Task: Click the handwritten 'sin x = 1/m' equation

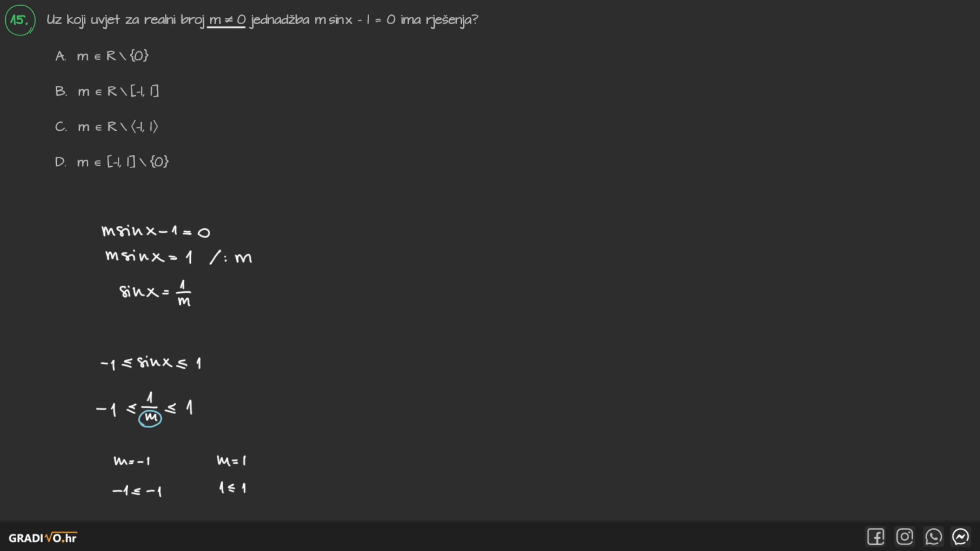Action: coord(155,292)
